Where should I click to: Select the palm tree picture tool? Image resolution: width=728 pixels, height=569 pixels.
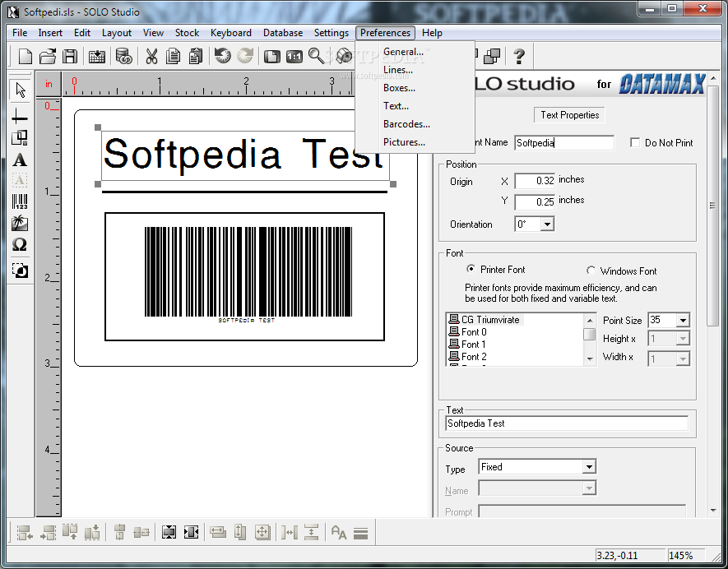tap(20, 223)
